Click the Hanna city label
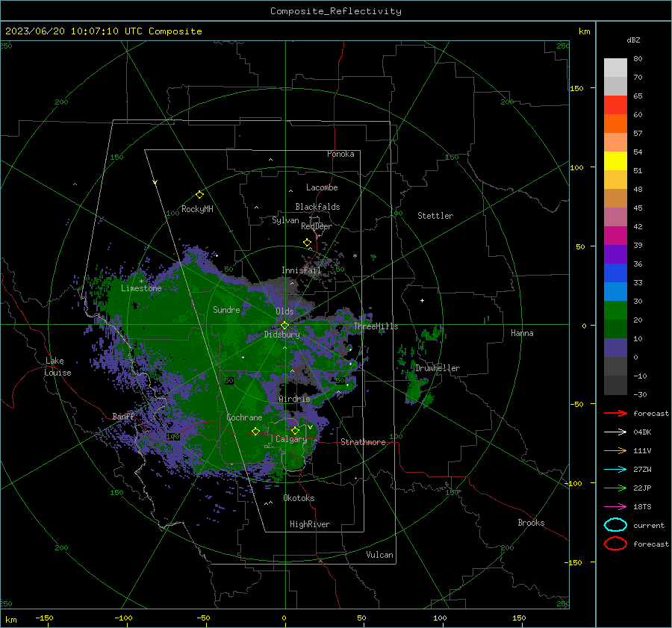672x628 pixels. point(522,333)
